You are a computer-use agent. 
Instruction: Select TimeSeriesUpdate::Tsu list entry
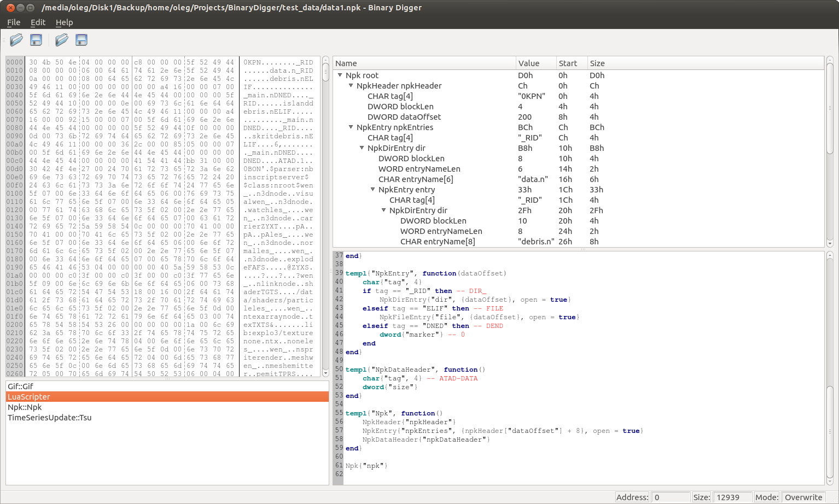167,418
